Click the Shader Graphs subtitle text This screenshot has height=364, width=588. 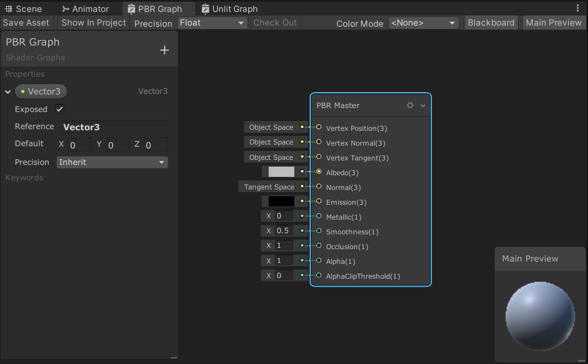pos(35,57)
